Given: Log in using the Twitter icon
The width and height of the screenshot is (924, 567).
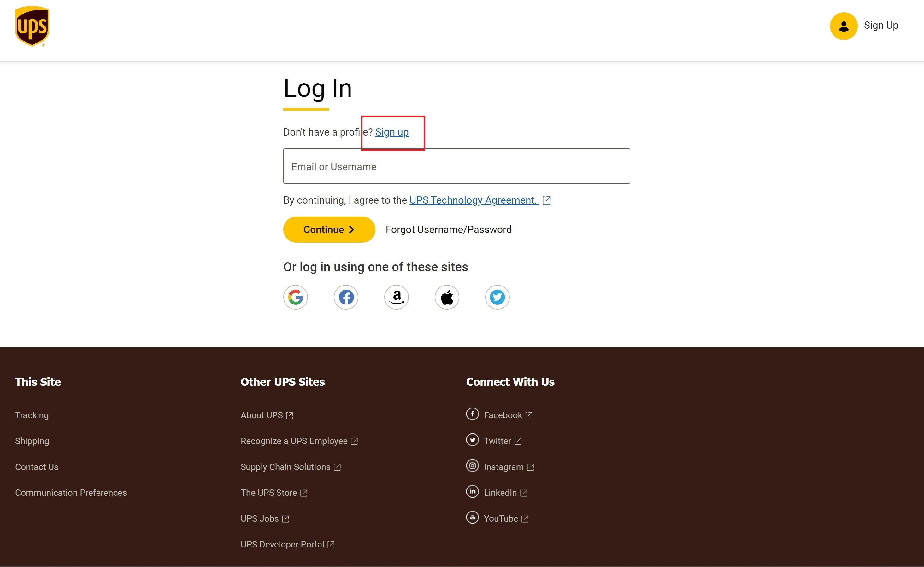Looking at the screenshot, I should pos(497,297).
